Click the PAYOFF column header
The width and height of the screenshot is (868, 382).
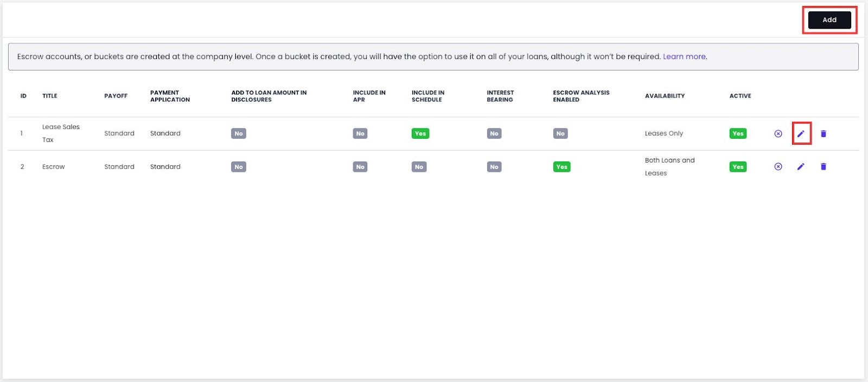[116, 96]
